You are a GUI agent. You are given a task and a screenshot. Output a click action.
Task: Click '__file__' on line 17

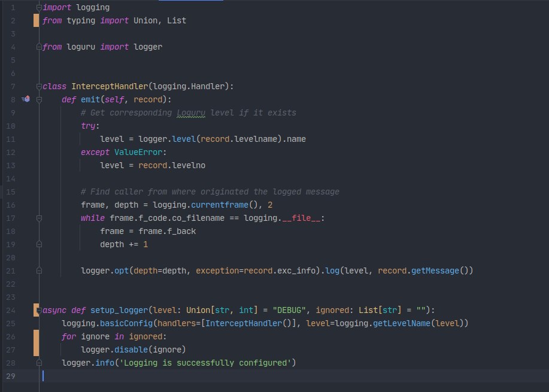(301, 218)
